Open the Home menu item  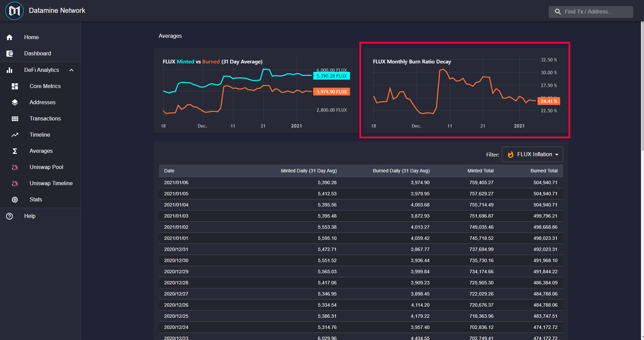click(x=40, y=37)
